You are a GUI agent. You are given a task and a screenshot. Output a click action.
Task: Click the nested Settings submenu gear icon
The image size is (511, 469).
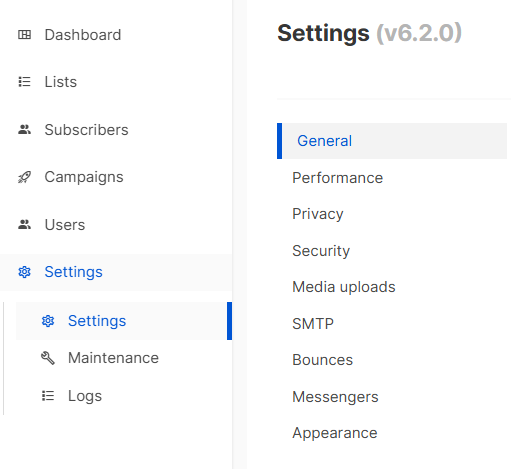pyautogui.click(x=48, y=321)
